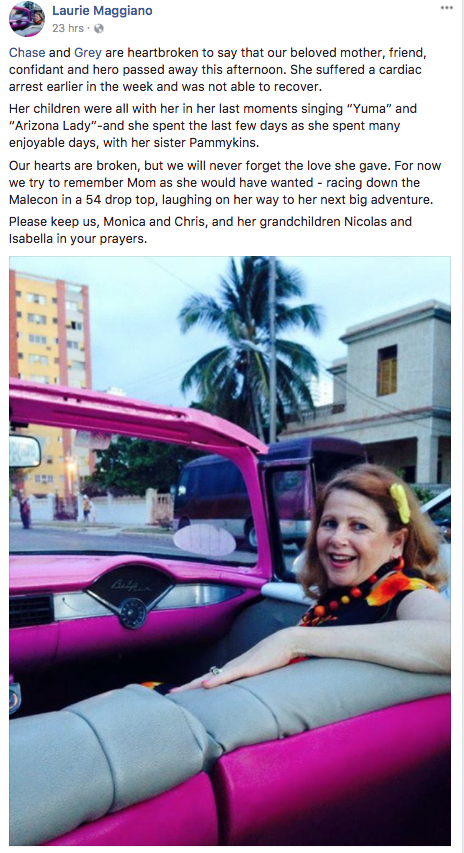Click the yellow apartment building in photo

49,381
